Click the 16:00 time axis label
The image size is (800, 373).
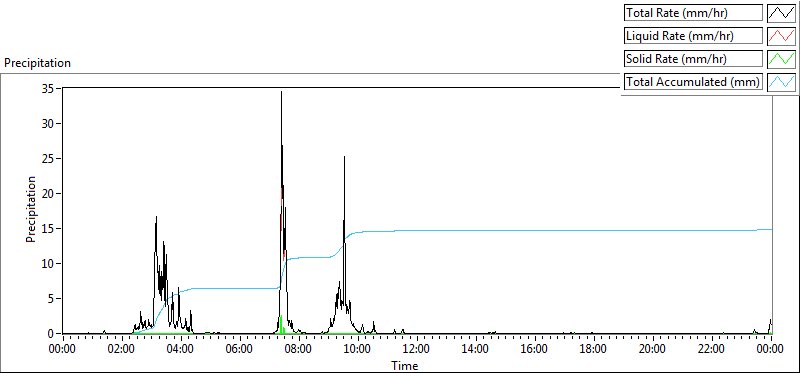(534, 350)
